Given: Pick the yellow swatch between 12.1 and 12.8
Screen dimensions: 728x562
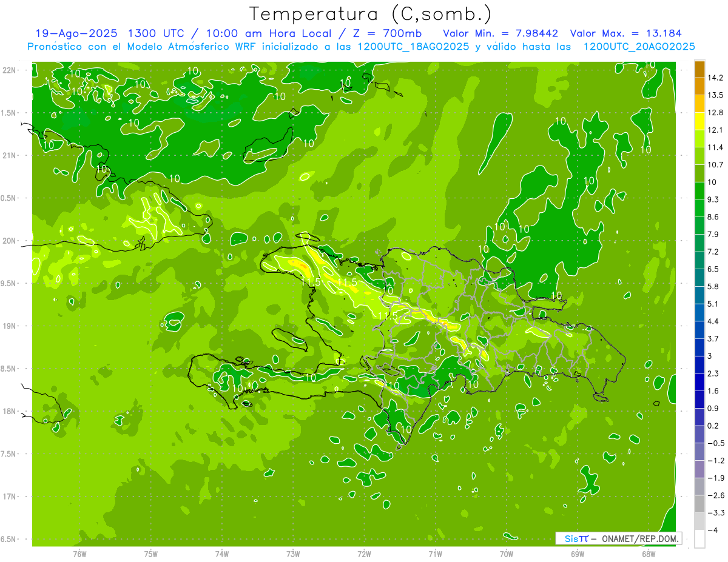Looking at the screenshot, I should point(699,121).
